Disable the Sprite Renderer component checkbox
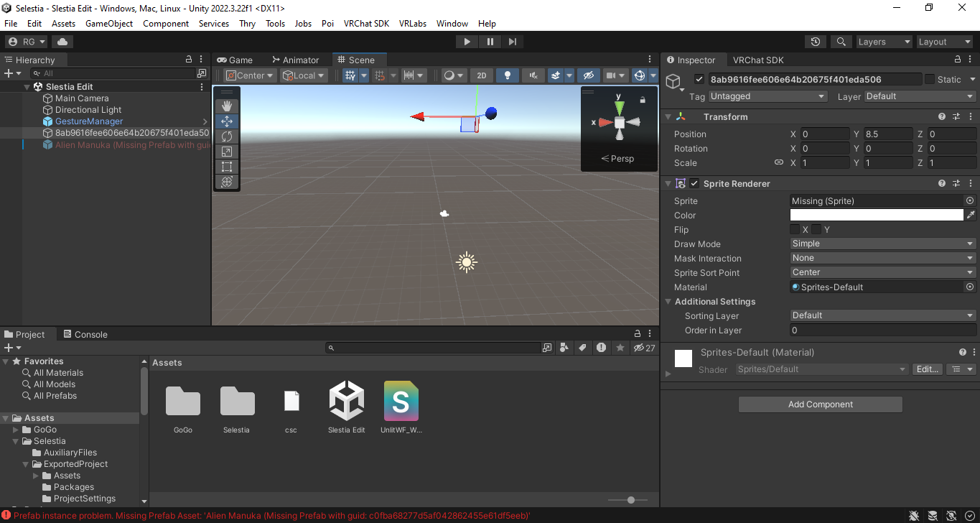The height and width of the screenshot is (523, 980). (x=694, y=184)
